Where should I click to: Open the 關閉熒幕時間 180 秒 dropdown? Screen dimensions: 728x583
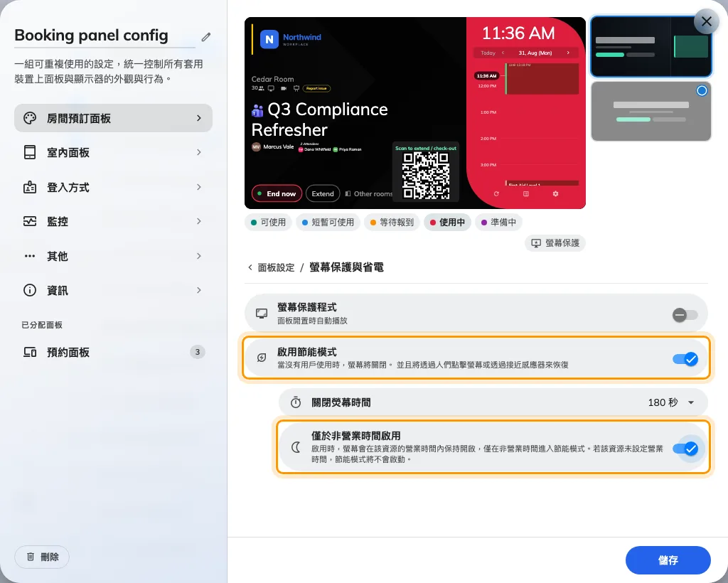tap(671, 402)
